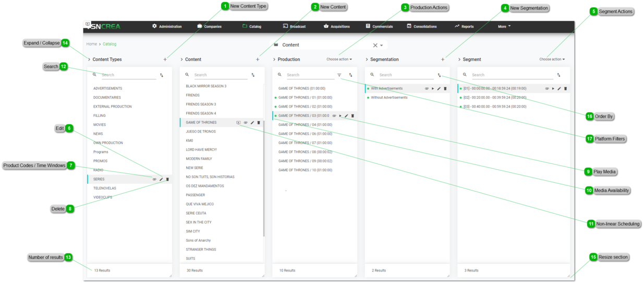Add a new segmentation with plus icon

443,60
